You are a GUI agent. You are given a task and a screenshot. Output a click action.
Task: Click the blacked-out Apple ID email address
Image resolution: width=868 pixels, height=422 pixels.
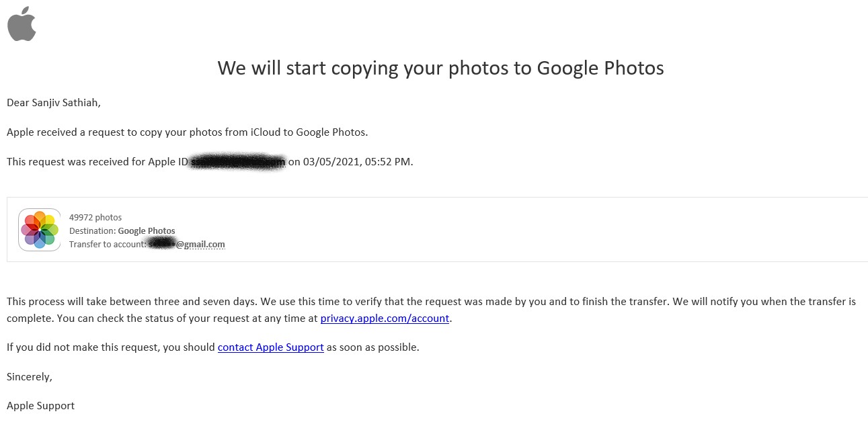[238, 162]
